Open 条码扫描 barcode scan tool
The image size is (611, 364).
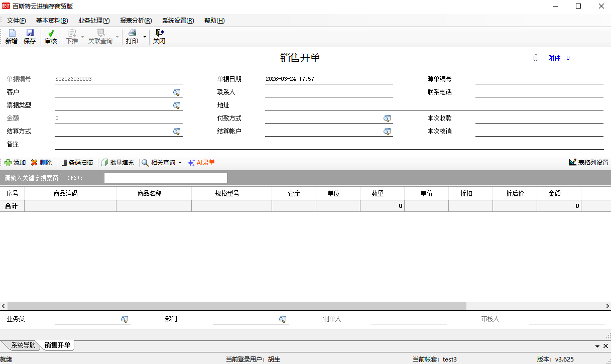76,163
